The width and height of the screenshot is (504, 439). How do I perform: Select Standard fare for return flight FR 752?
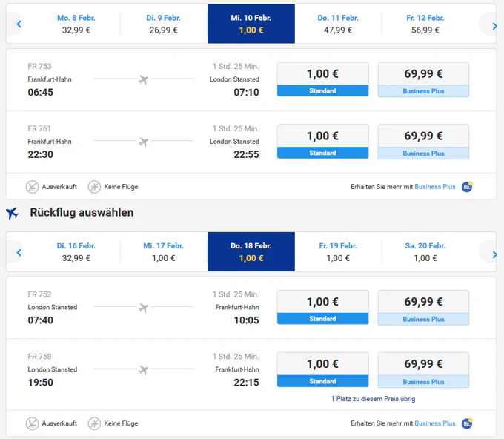pyautogui.click(x=322, y=308)
